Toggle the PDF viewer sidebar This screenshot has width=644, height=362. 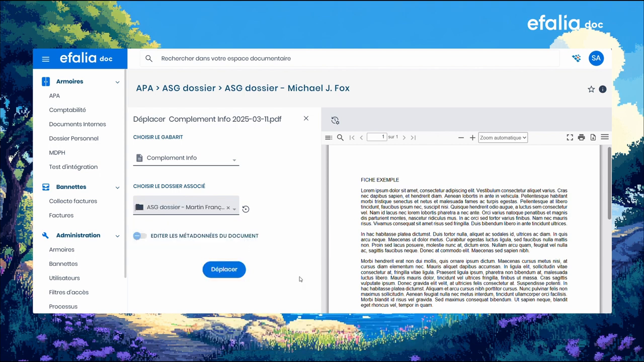point(329,137)
